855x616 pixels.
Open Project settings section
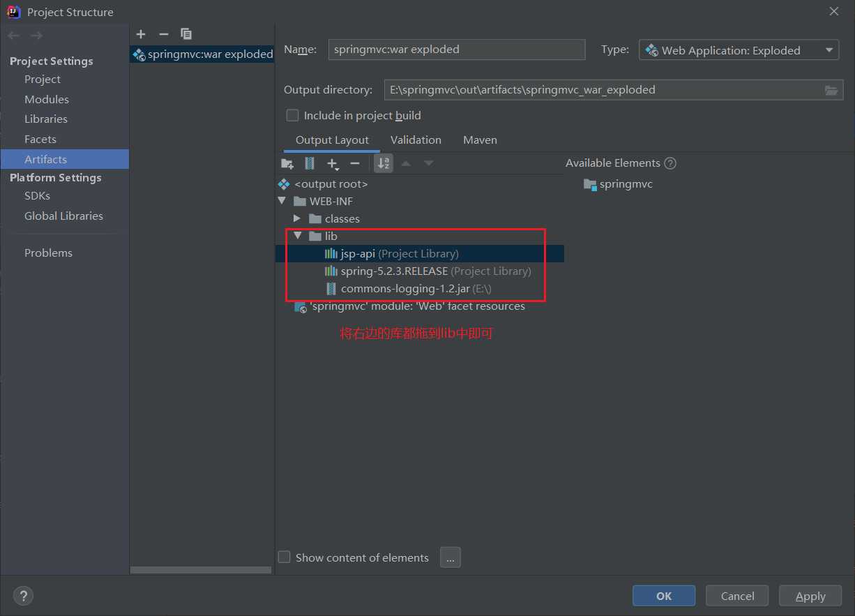(43, 80)
